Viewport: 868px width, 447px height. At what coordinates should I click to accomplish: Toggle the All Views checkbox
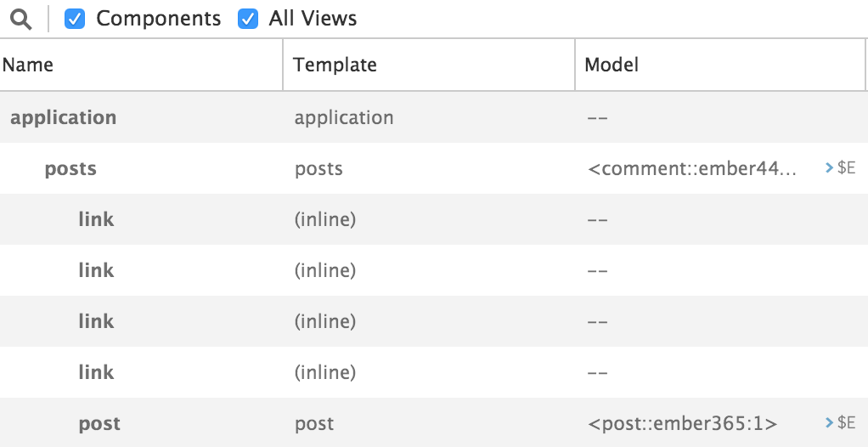pyautogui.click(x=248, y=19)
